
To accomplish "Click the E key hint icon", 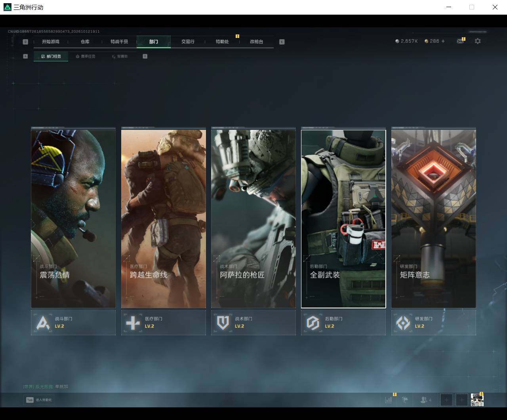I will (282, 42).
